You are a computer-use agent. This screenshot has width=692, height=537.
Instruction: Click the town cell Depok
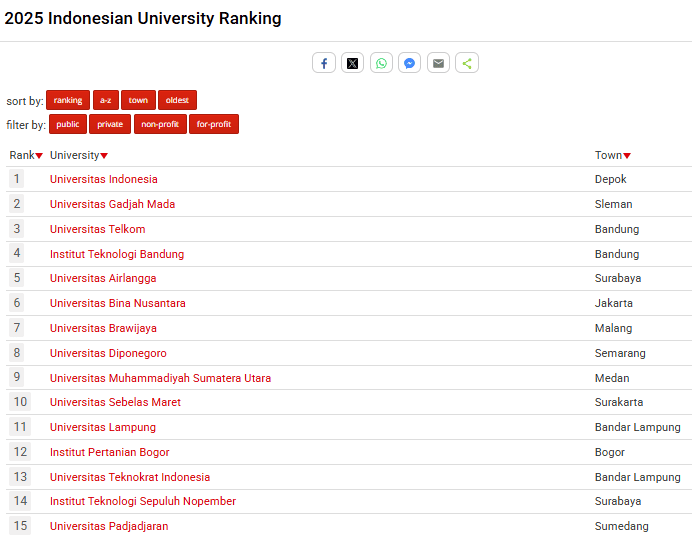pyautogui.click(x=611, y=179)
